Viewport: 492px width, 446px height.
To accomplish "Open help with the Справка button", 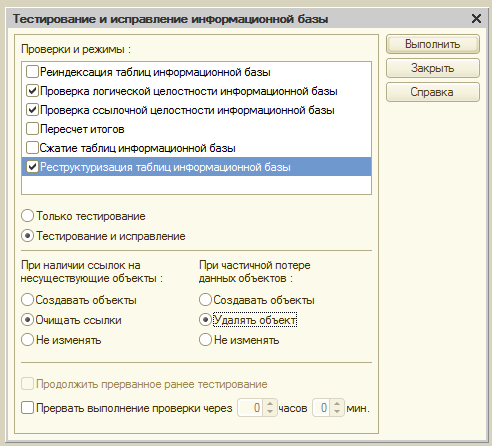I will coord(433,92).
